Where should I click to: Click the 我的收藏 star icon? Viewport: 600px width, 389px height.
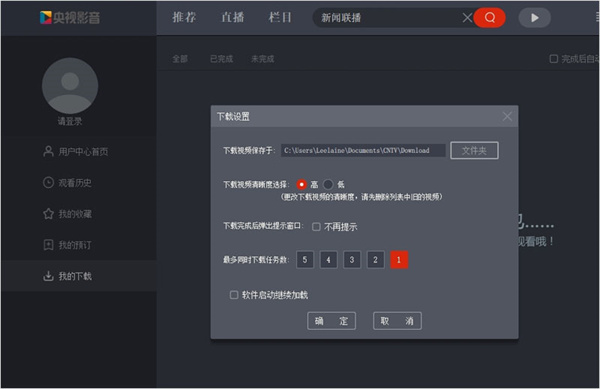[48, 213]
